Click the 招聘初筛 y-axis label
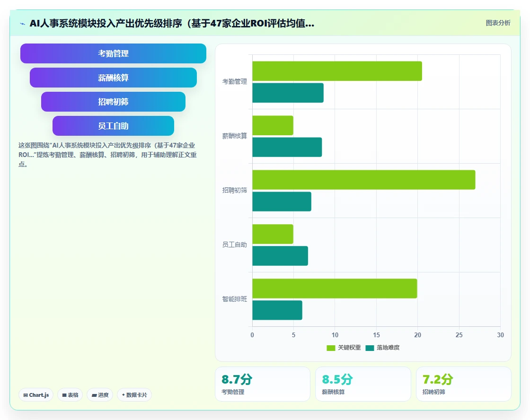The image size is (530, 420). coord(234,190)
